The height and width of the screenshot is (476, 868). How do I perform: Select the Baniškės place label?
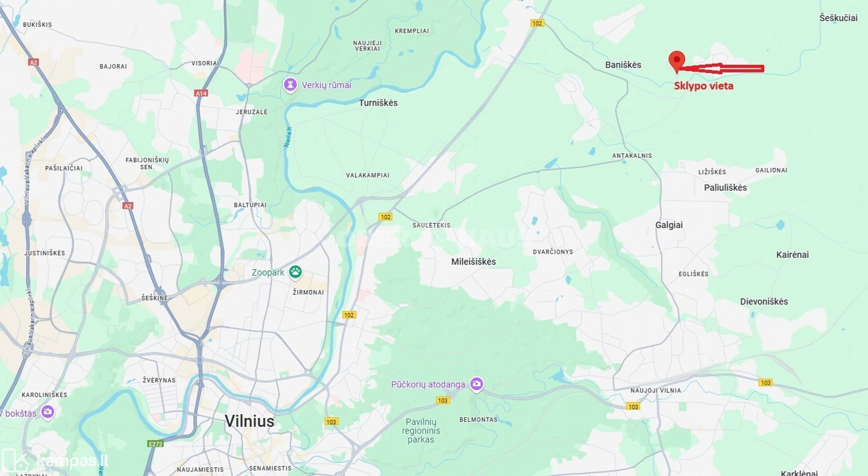[x=623, y=65]
